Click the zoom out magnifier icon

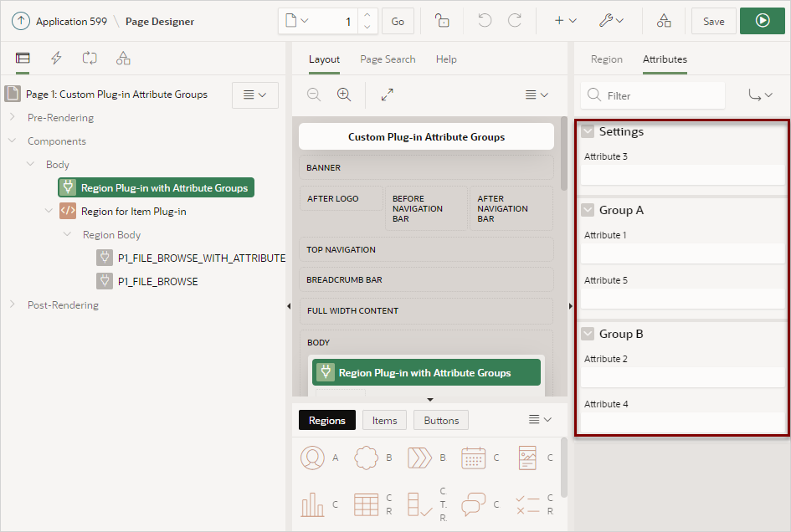tap(314, 95)
